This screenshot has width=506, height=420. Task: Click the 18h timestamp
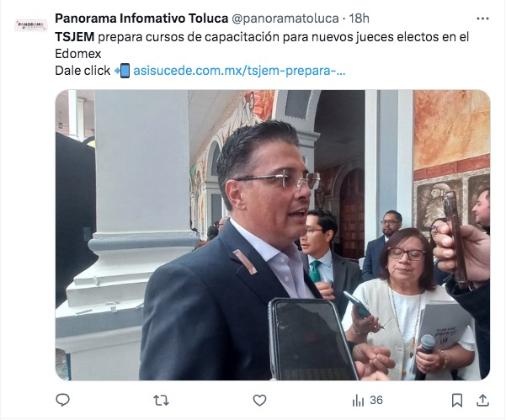360,19
